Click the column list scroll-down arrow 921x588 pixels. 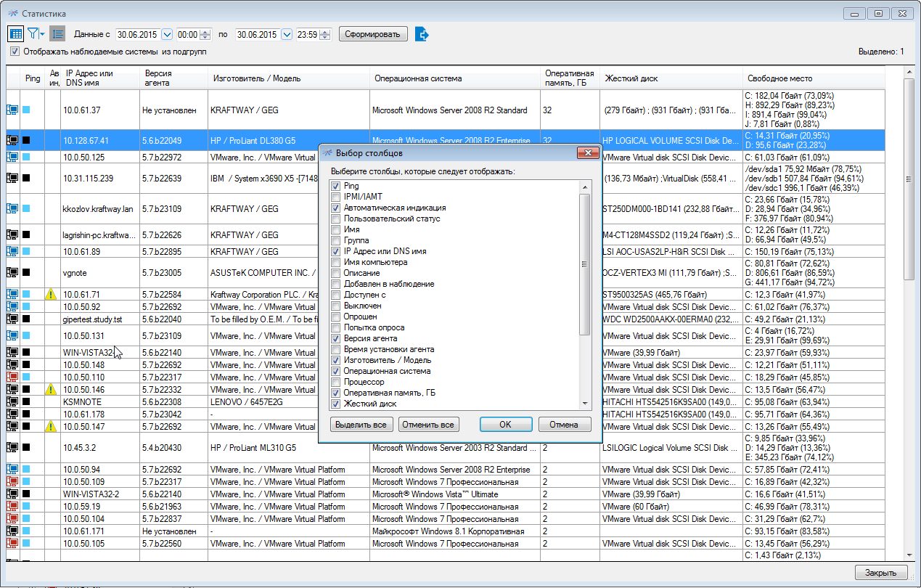point(585,404)
